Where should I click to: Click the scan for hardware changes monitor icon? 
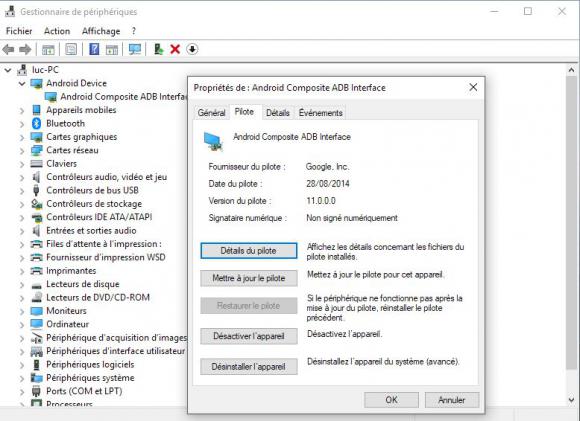[x=135, y=49]
